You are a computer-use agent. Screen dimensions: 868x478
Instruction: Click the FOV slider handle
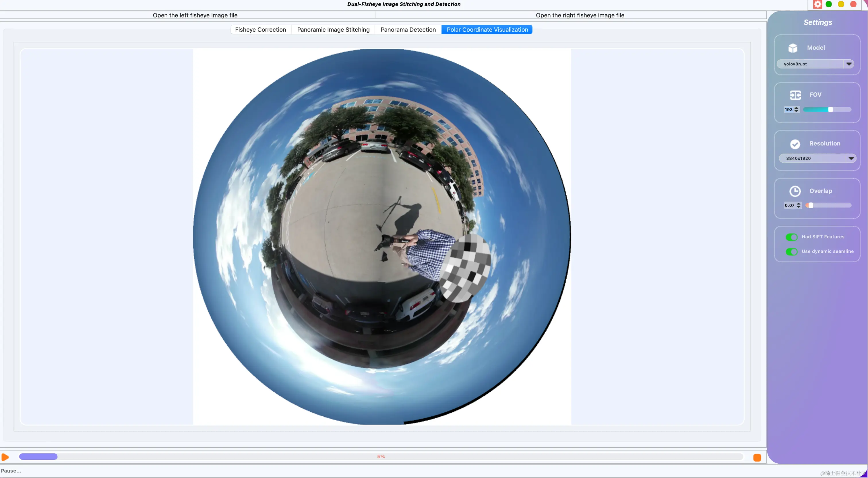tap(830, 110)
